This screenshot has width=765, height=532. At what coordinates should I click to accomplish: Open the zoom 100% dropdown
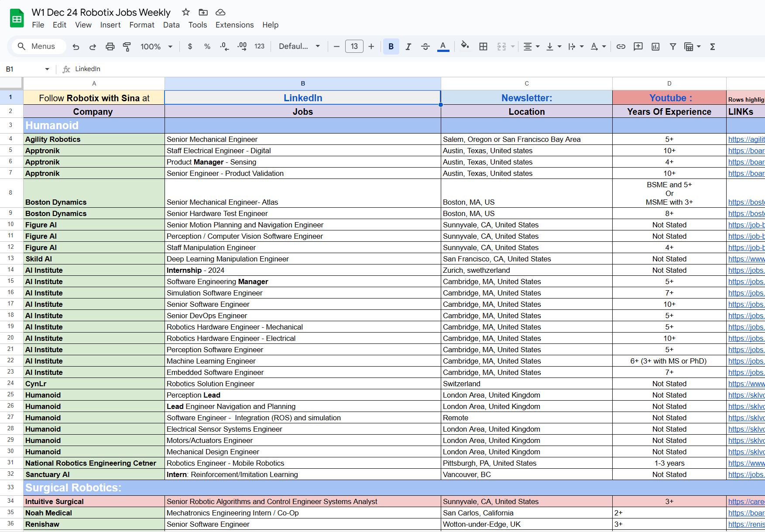pyautogui.click(x=156, y=46)
